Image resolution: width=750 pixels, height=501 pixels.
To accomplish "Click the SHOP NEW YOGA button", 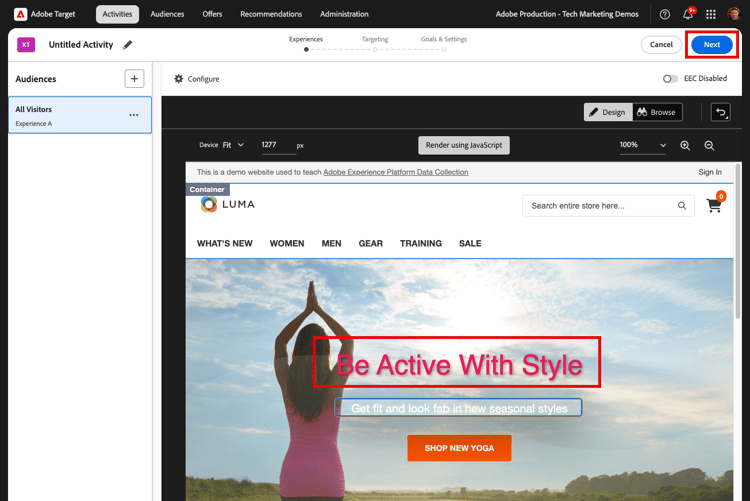I will (459, 448).
